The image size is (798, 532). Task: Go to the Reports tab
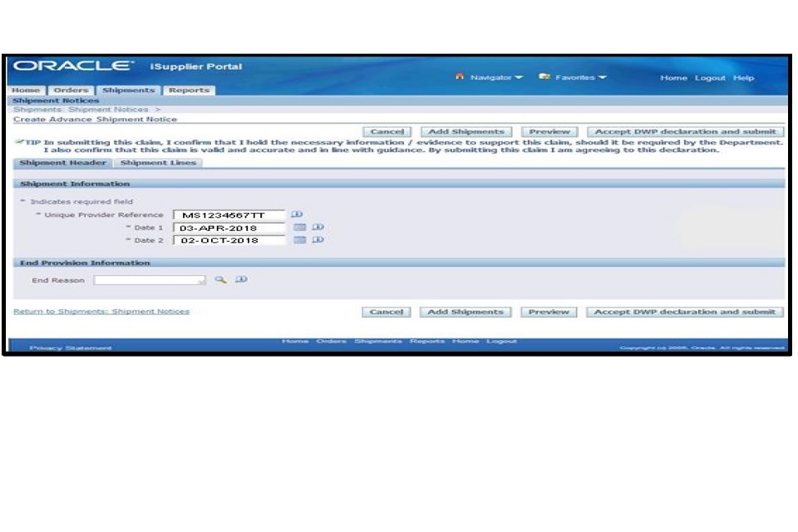189,91
